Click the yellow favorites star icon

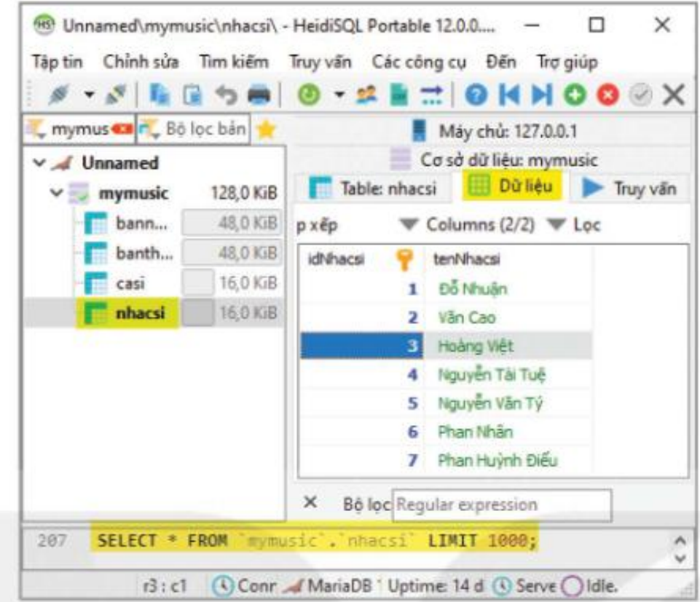point(266,130)
